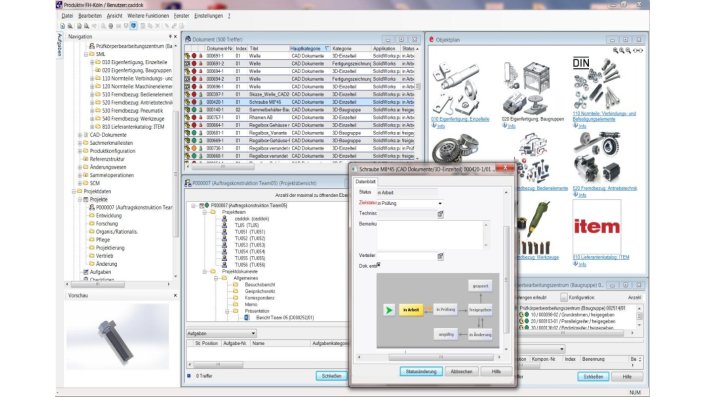Open the Weitere Funktionen menu
Viewport: 705px width, 397px height.
click(148, 16)
